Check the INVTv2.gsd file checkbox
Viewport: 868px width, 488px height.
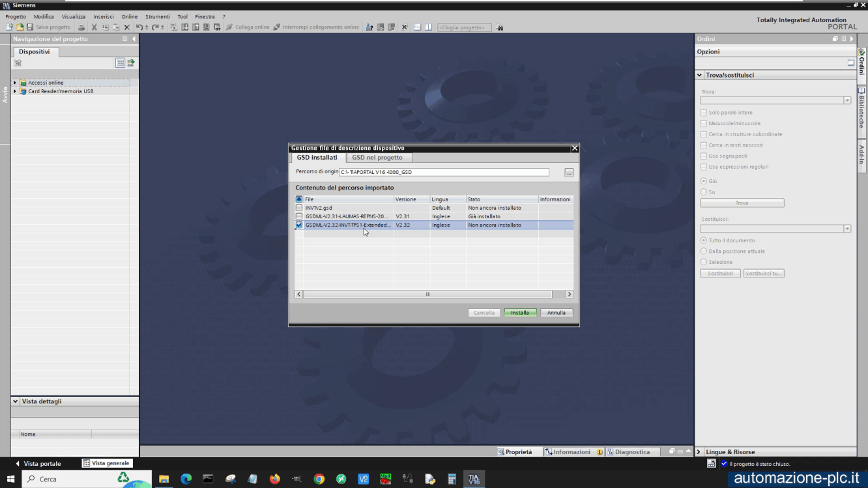point(299,208)
